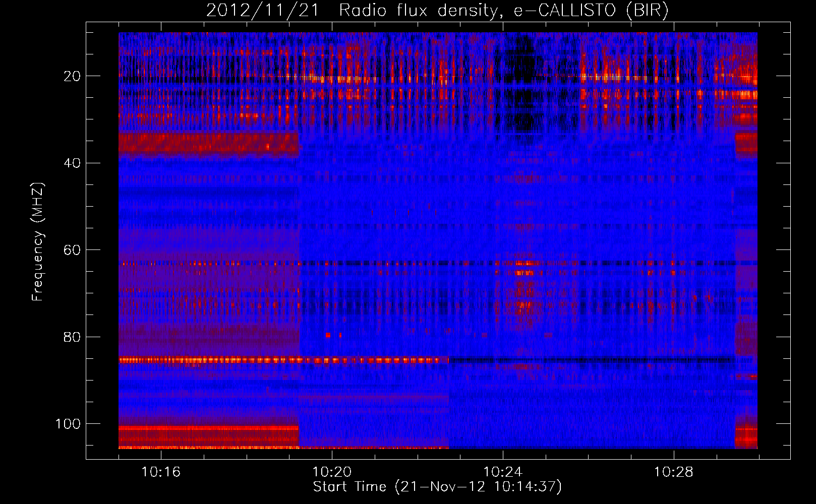
Task: Click the 80 MHz frequency tick label
Action: (x=72, y=337)
